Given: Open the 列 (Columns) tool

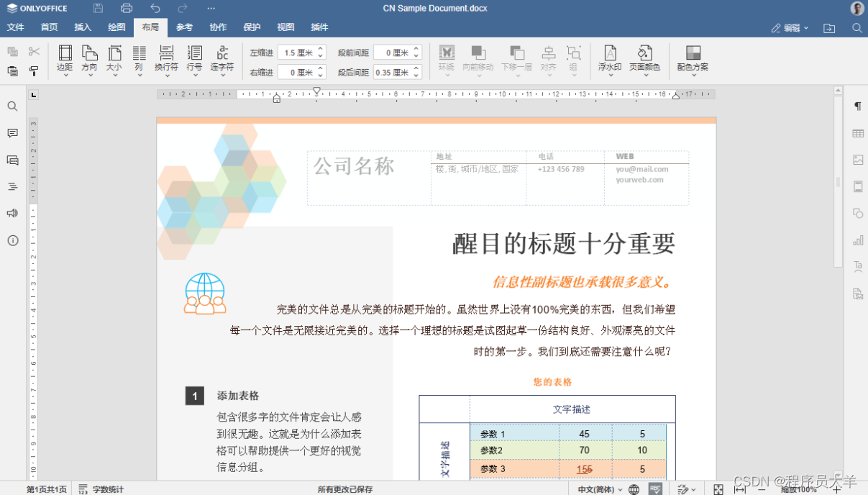Looking at the screenshot, I should [x=139, y=60].
